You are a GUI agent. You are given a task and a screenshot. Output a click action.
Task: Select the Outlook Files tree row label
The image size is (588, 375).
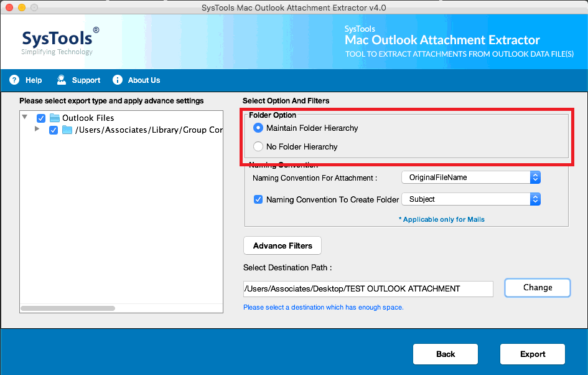click(x=88, y=118)
